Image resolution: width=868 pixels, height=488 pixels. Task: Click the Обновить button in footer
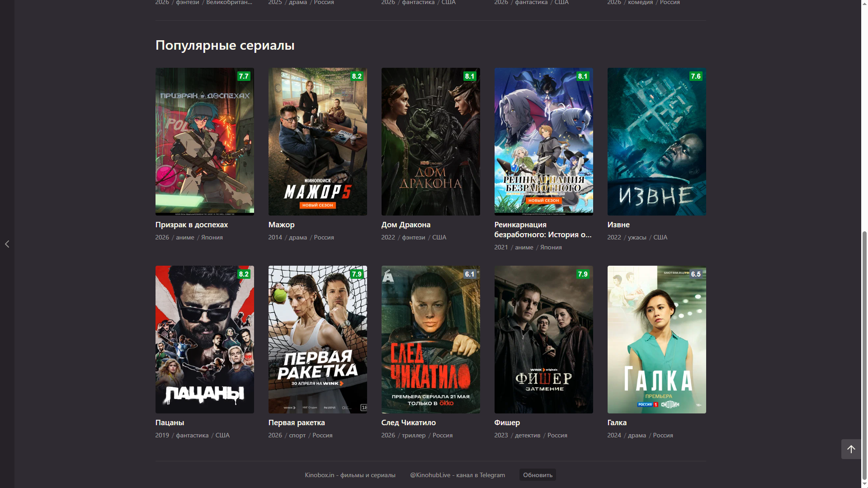point(538,475)
